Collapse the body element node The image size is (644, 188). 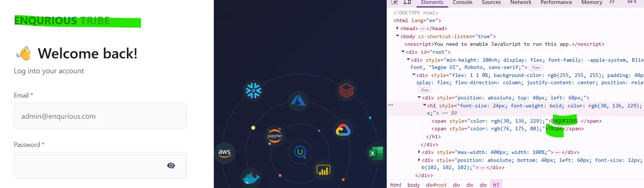point(398,36)
